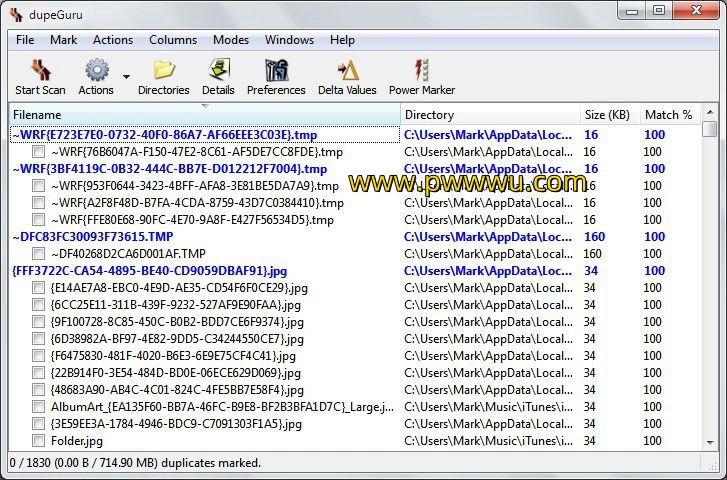This screenshot has width=727, height=480.
Task: Open Preferences from the toolbar
Action: point(276,70)
